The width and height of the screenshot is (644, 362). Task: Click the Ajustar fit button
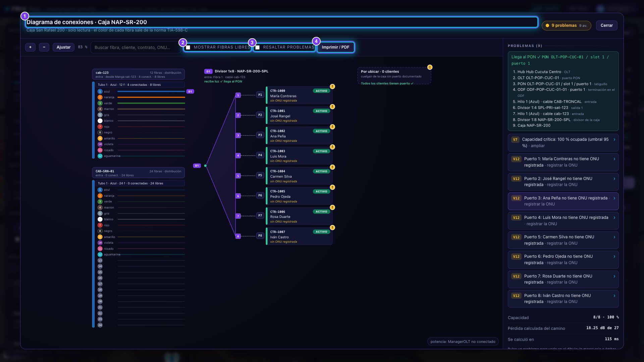(x=63, y=47)
